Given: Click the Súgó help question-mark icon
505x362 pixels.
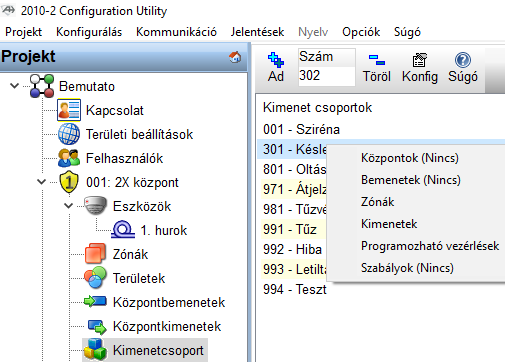Looking at the screenshot, I should coord(463,60).
